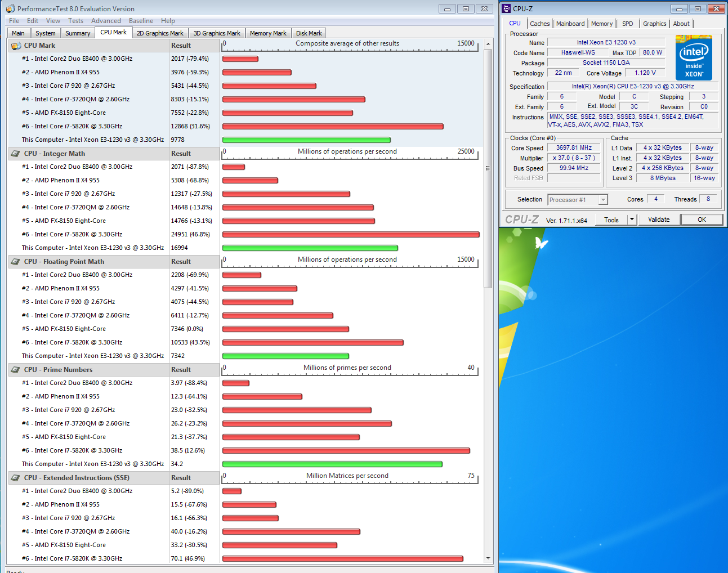The image size is (728, 573).
Task: Open the Graphics tab in CPU-Z
Action: pos(654,24)
